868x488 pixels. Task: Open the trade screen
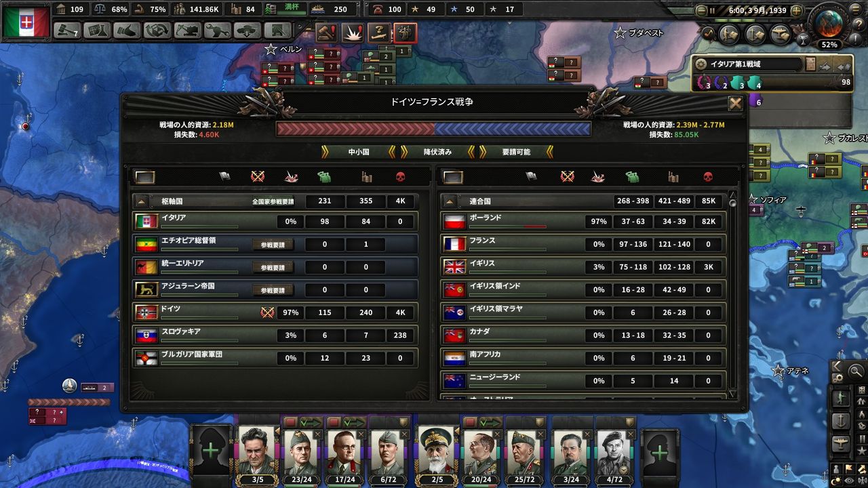pos(157,30)
